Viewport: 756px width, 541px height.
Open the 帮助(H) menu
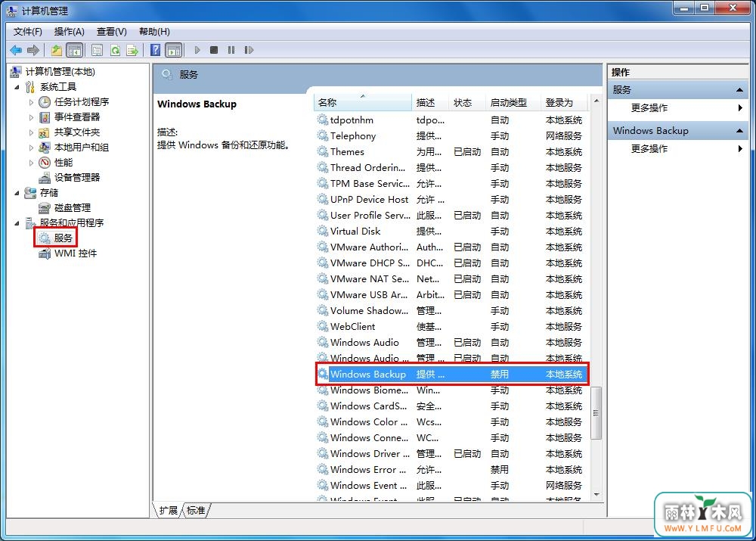click(154, 31)
